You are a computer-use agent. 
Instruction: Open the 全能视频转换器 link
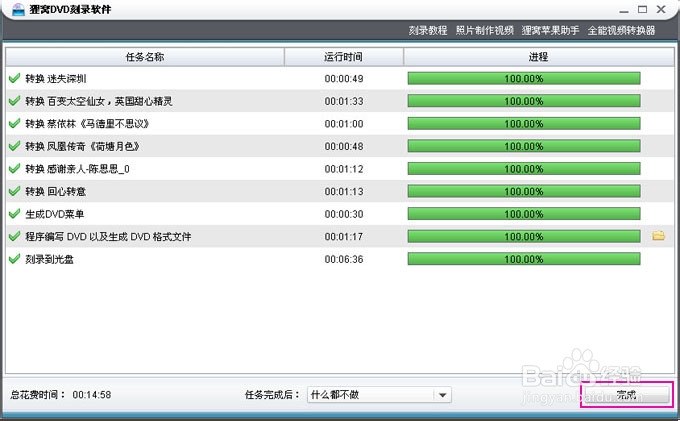coord(621,30)
